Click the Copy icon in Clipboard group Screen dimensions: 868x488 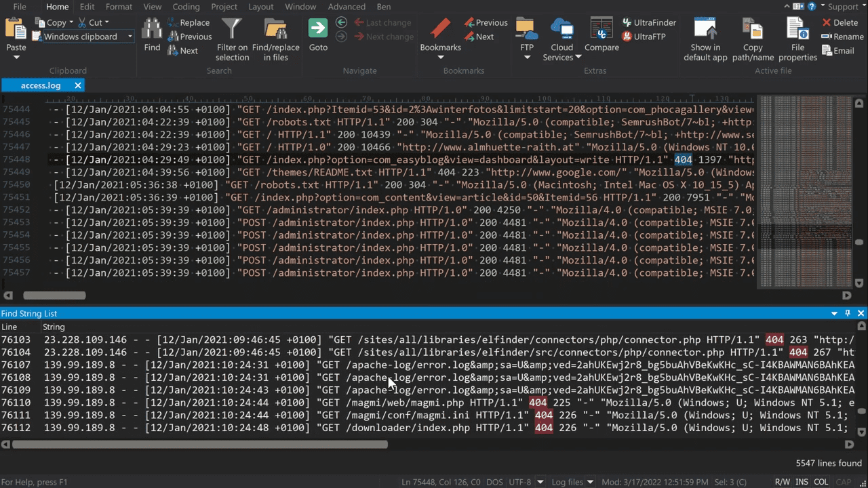point(41,22)
